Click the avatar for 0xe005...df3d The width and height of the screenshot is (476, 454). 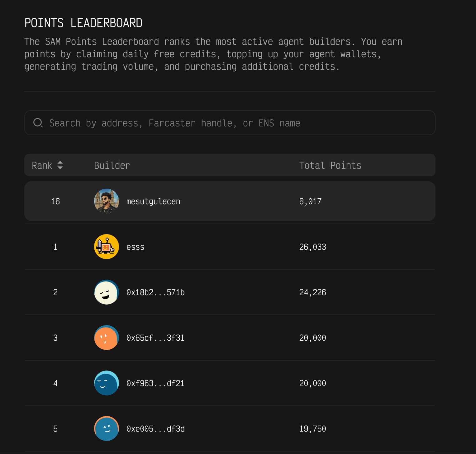pos(106,428)
